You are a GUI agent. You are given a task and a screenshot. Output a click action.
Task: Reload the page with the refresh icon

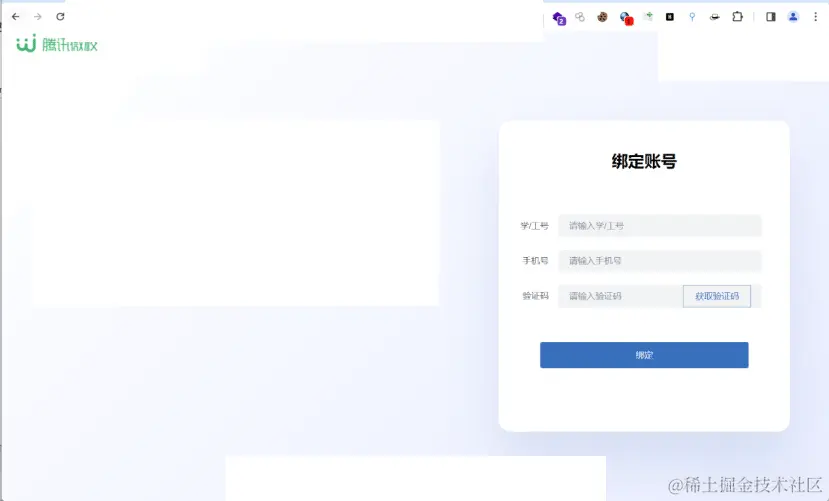[60, 17]
